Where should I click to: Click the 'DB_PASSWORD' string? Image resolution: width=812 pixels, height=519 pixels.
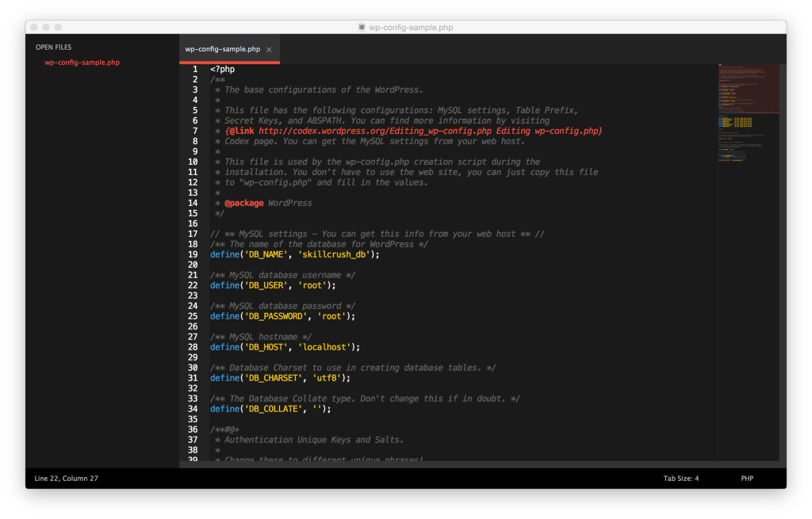click(276, 316)
